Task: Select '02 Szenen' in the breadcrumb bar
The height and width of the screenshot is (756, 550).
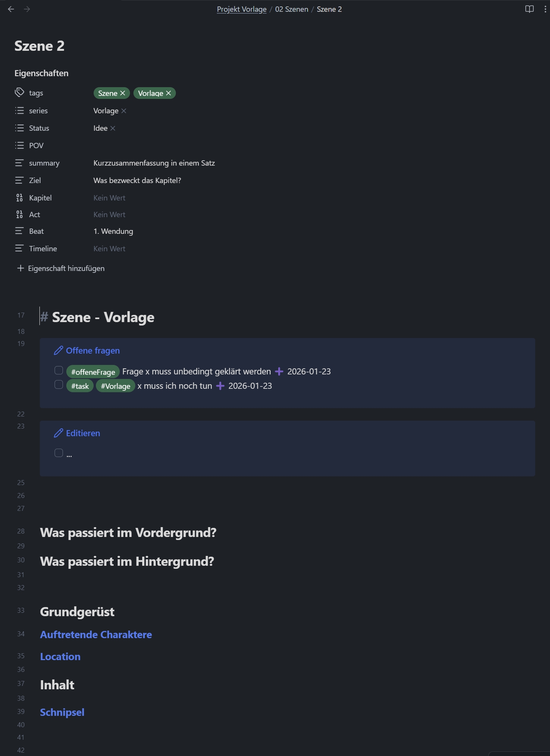Action: pyautogui.click(x=291, y=9)
